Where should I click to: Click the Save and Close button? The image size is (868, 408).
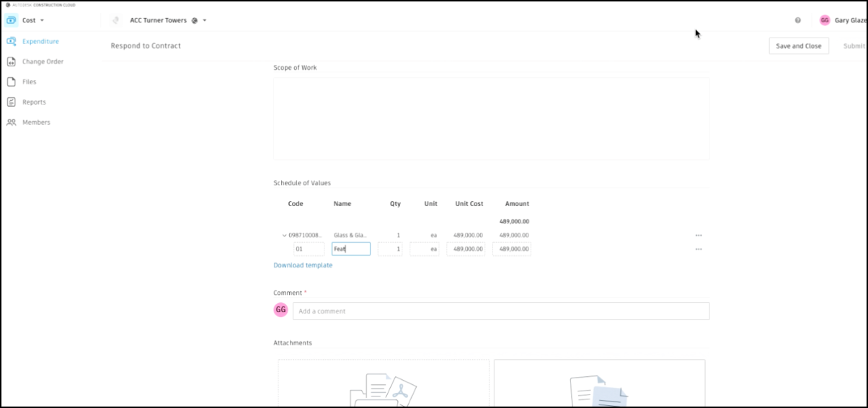coord(799,45)
